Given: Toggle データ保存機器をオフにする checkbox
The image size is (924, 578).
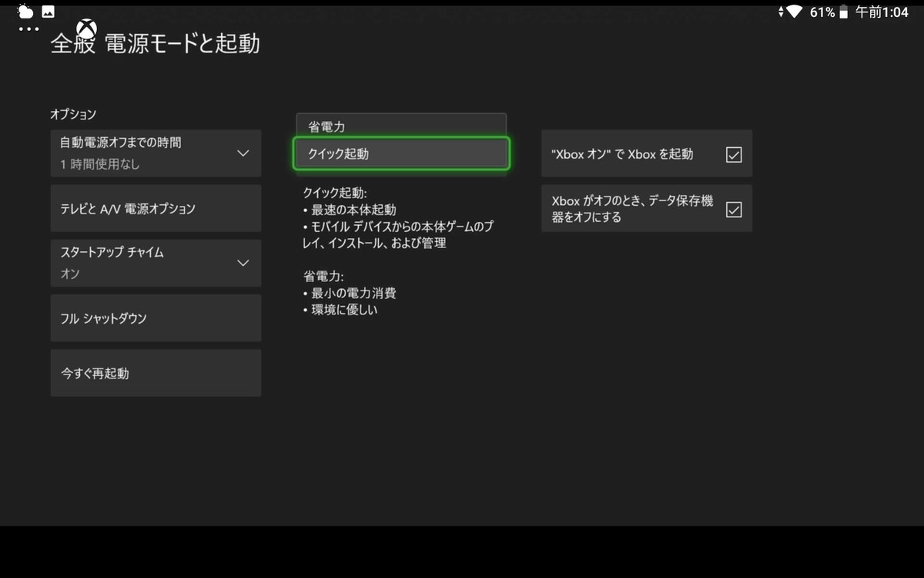Looking at the screenshot, I should click(734, 209).
